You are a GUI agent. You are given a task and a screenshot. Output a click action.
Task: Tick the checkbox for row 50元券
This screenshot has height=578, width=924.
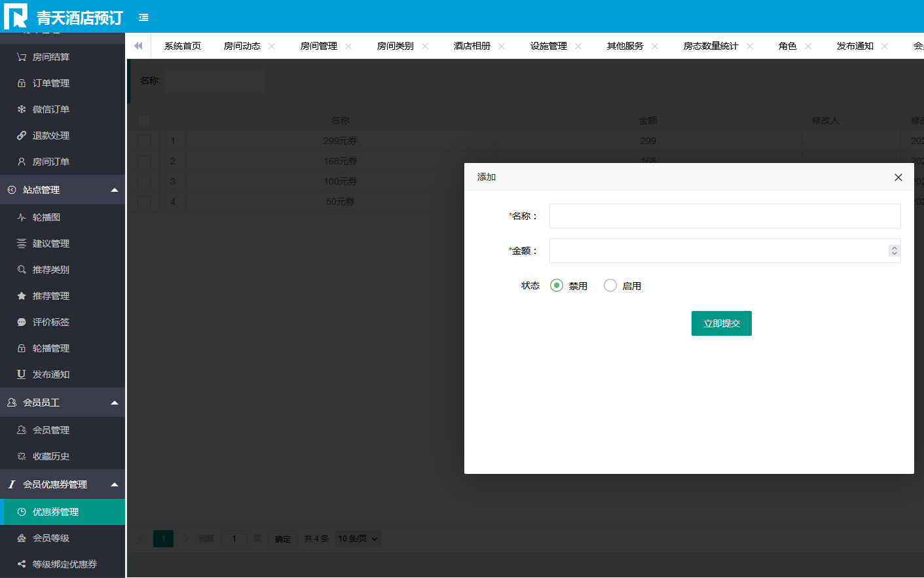(144, 202)
